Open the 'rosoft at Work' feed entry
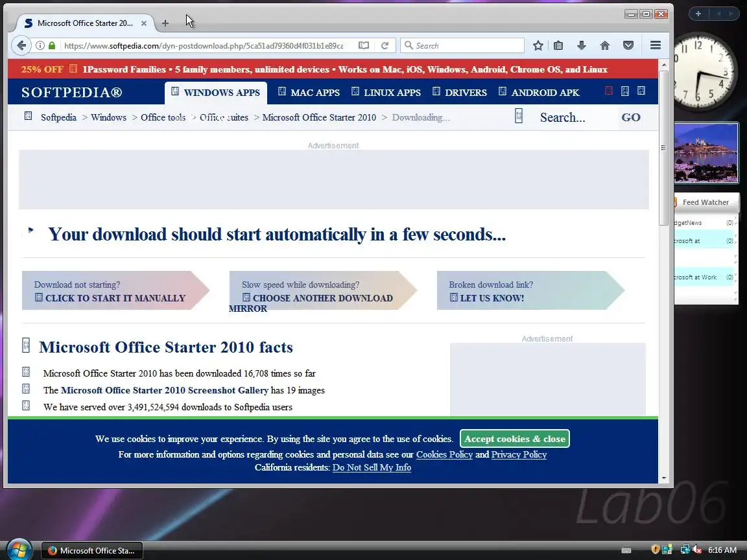This screenshot has width=747, height=560. point(704,277)
